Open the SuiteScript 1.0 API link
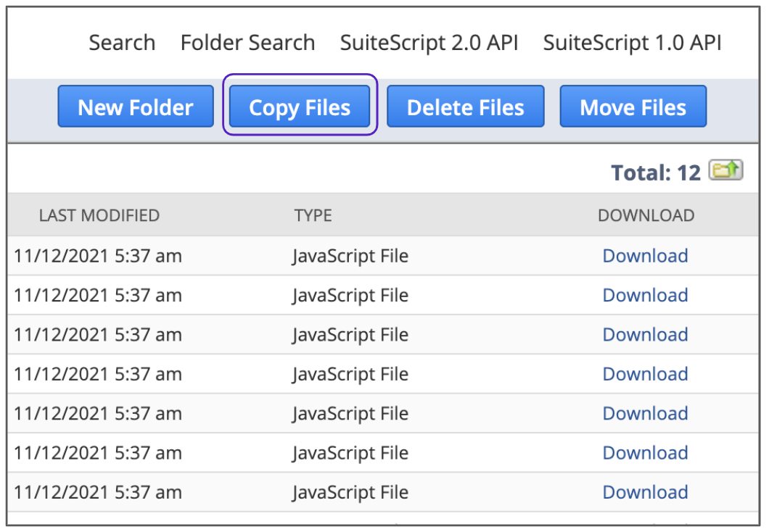This screenshot has width=769, height=532. coord(632,43)
